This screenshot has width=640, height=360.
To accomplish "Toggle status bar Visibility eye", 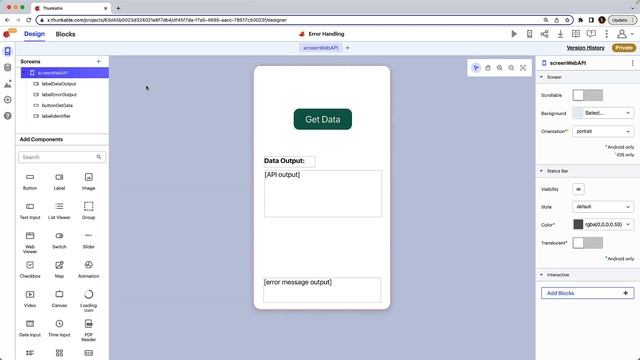I will tap(578, 189).
